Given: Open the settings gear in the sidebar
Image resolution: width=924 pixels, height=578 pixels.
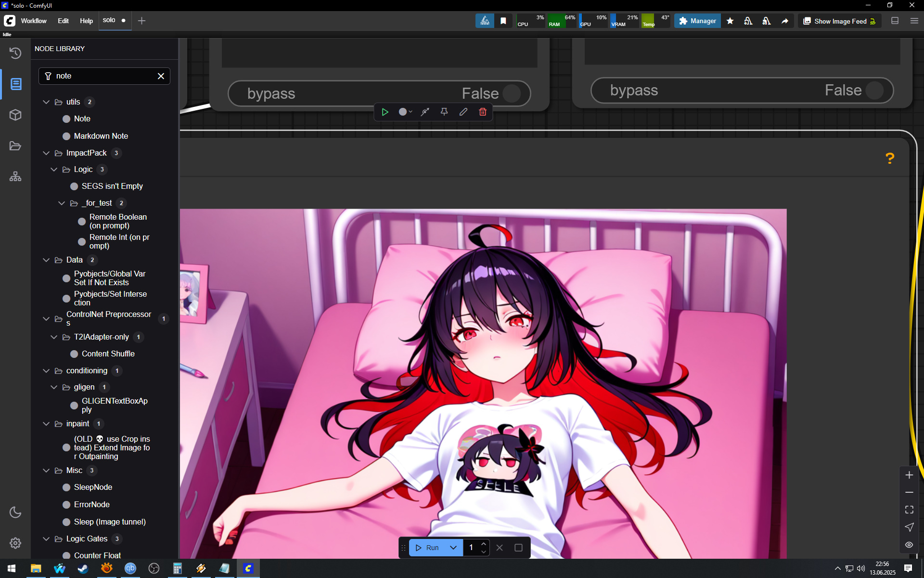Looking at the screenshot, I should 15,543.
